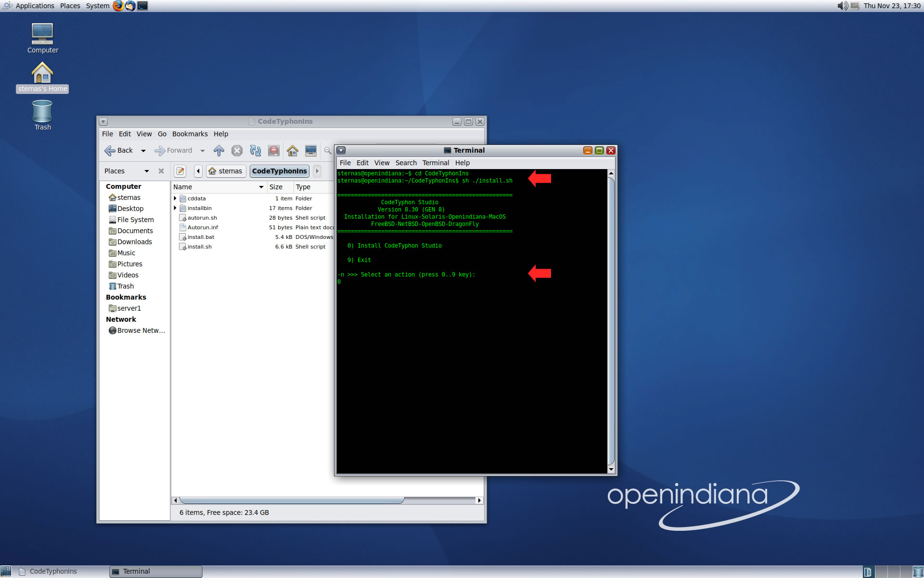Screen dimensions: 924x578
Task: Select sternas's Home desktop icon
Action: click(42, 78)
